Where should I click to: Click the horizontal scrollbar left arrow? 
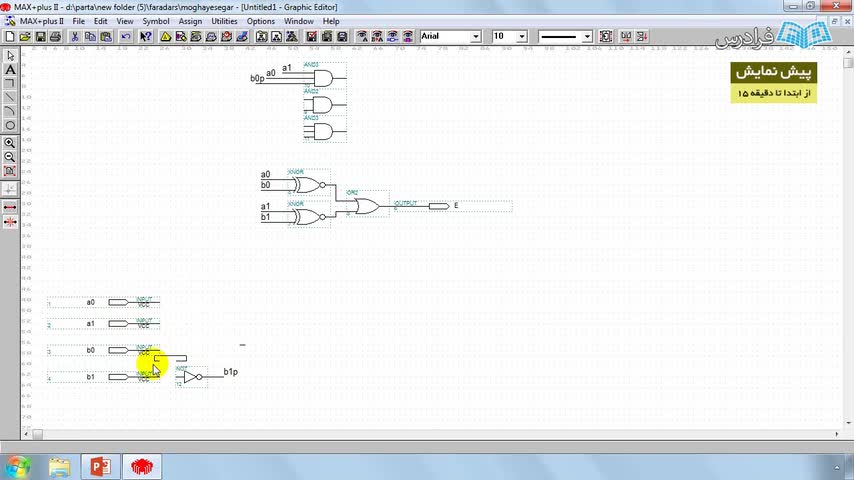[26, 434]
